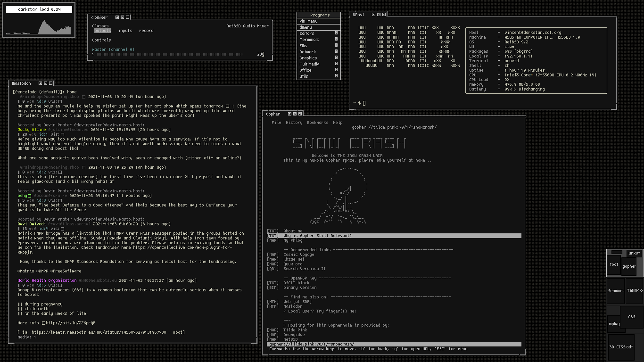Open the 3D CISS.odt workspace tile
The width and height of the screenshot is (644, 362).
621,347
